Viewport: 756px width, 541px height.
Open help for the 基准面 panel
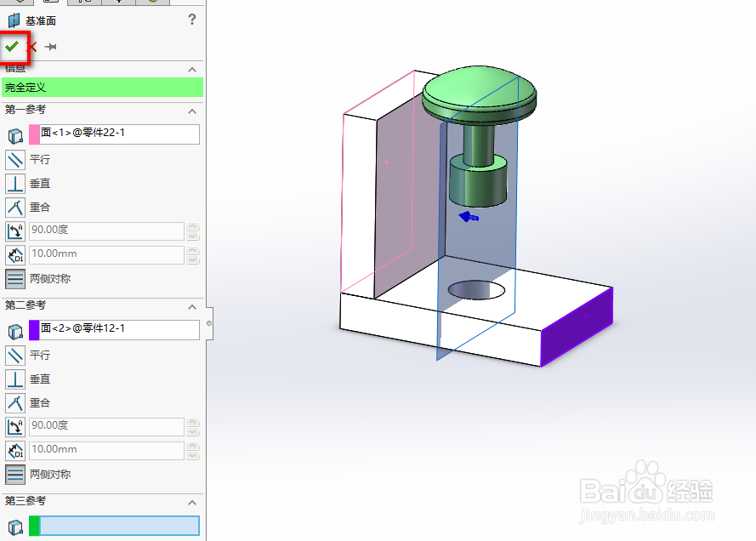[x=192, y=20]
